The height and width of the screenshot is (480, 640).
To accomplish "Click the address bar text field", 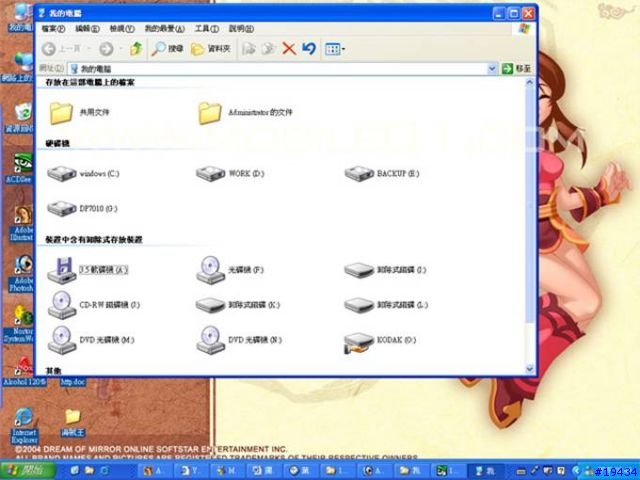I will tap(278, 69).
